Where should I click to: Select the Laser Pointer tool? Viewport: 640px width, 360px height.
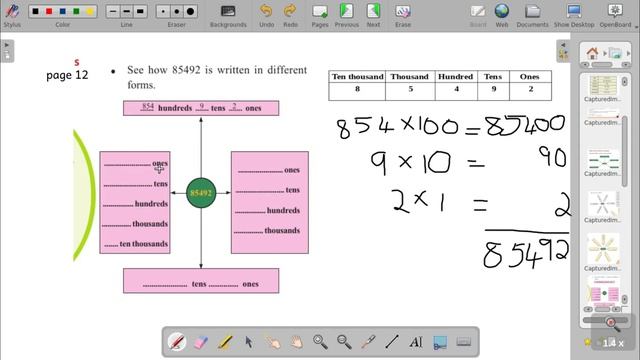pos(368,342)
